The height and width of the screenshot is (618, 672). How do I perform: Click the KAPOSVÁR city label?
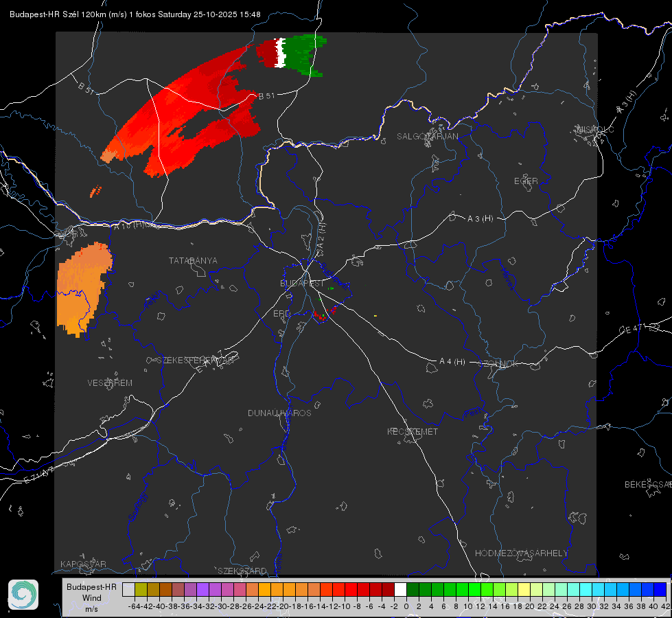(x=83, y=564)
